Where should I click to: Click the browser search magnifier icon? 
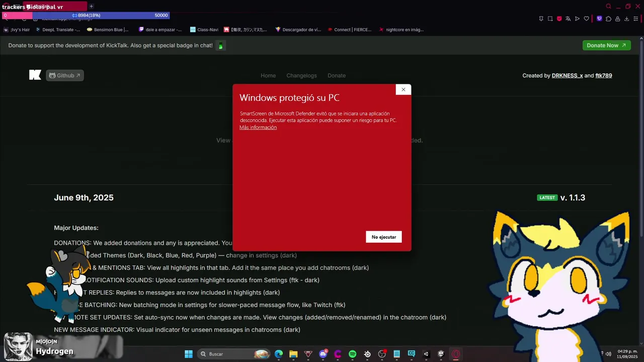point(608,7)
